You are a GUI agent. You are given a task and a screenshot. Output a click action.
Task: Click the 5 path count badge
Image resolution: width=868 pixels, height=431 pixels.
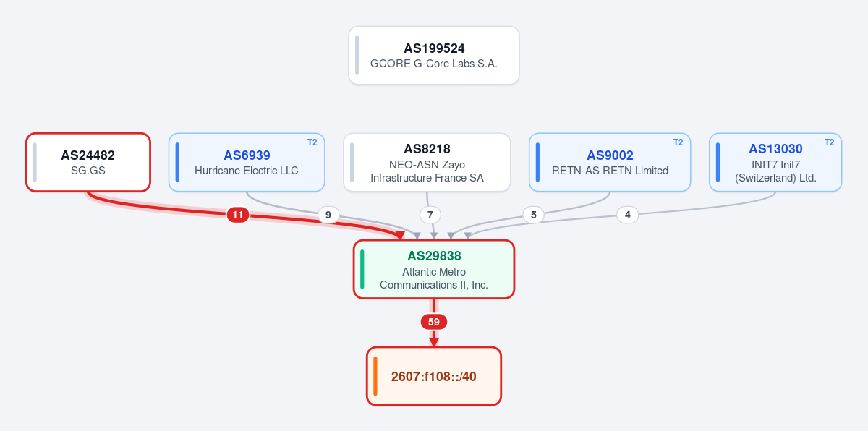tap(533, 215)
